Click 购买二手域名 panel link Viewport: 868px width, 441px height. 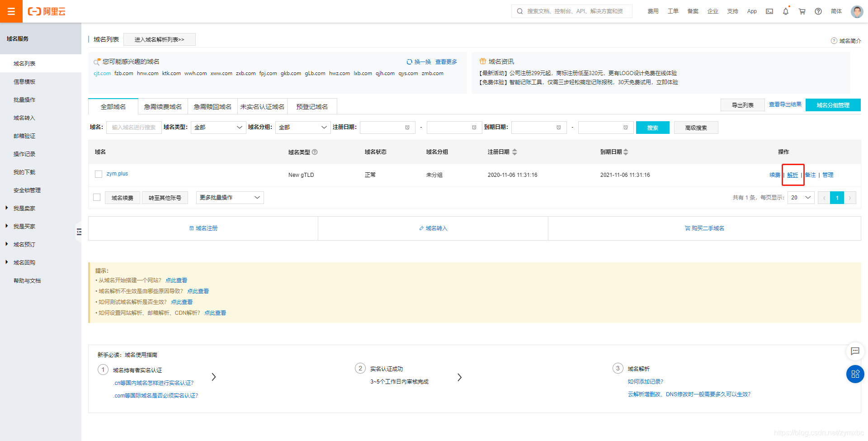click(705, 228)
